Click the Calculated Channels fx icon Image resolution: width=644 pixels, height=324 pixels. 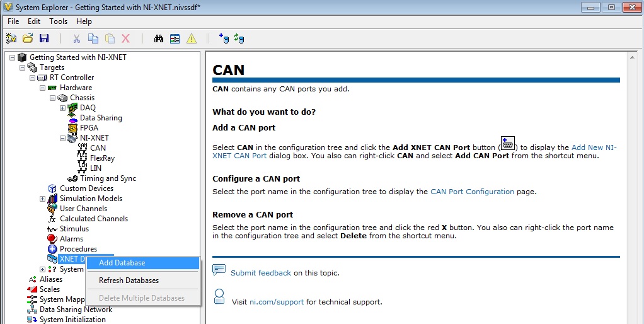pyautogui.click(x=52, y=219)
